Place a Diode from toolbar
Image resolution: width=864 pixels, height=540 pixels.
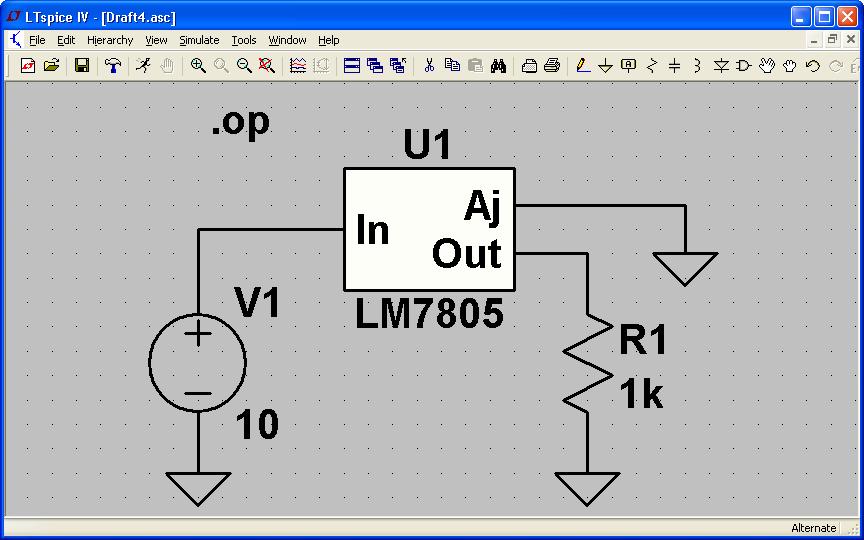[x=721, y=66]
